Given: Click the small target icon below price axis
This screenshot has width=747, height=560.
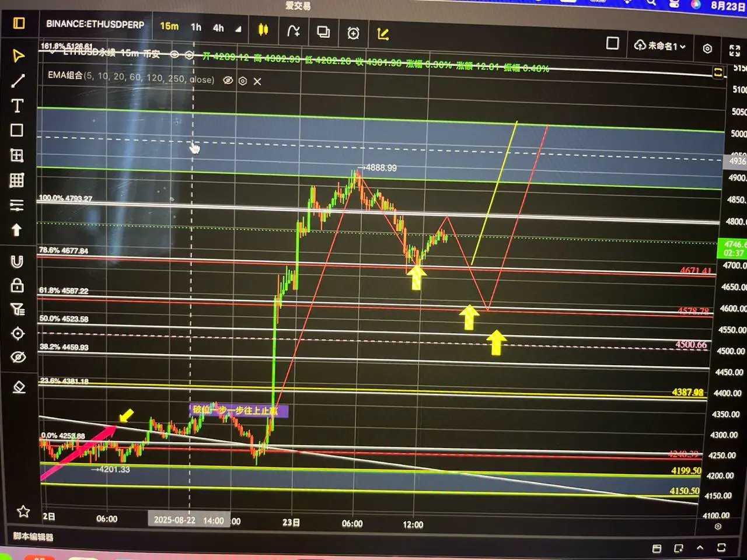Looking at the screenshot, I should pos(718,526).
